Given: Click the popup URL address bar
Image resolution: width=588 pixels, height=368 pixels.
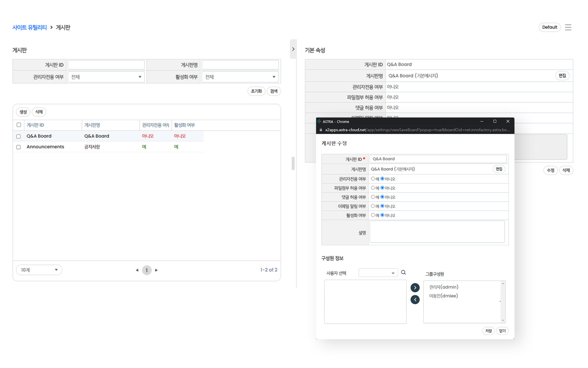Looking at the screenshot, I should click(x=417, y=130).
